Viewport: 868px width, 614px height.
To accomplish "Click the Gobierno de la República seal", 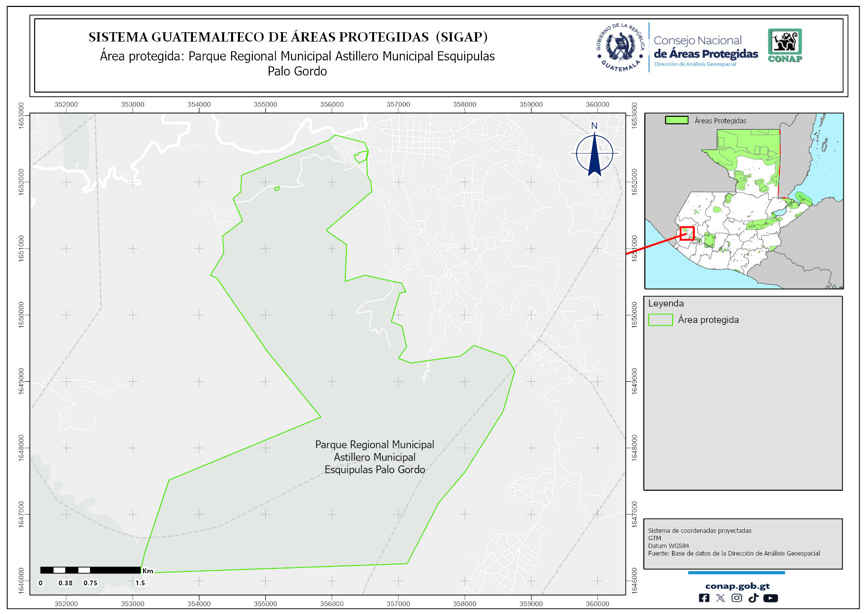I will pyautogui.click(x=620, y=47).
